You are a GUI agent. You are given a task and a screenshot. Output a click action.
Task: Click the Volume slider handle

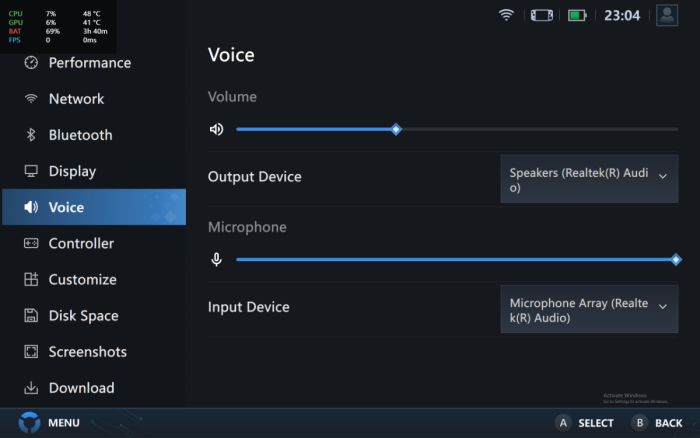coord(396,129)
